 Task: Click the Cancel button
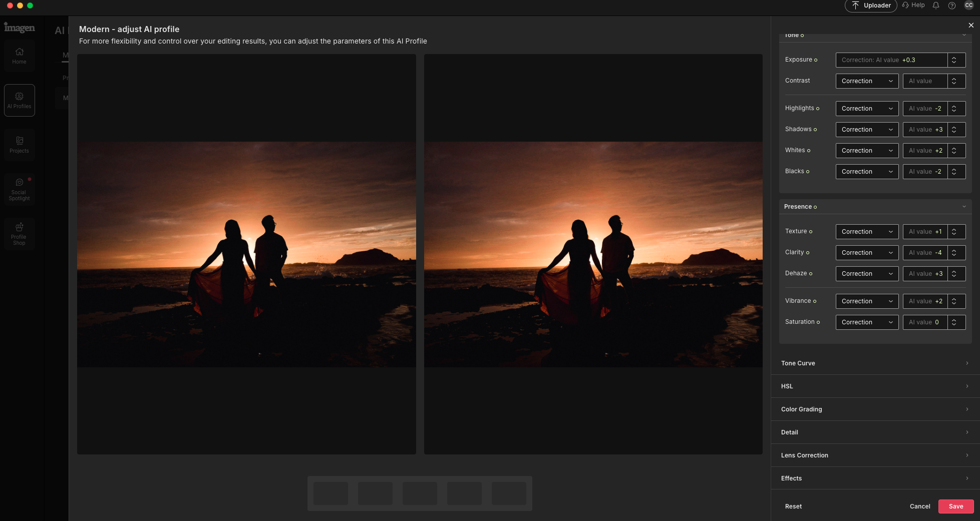coord(920,506)
